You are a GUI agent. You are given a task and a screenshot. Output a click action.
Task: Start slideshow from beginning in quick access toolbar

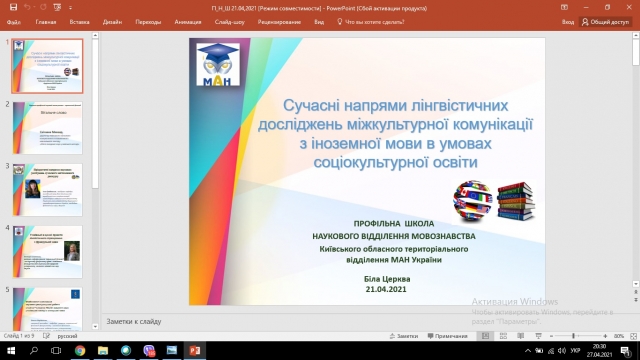(x=58, y=7)
